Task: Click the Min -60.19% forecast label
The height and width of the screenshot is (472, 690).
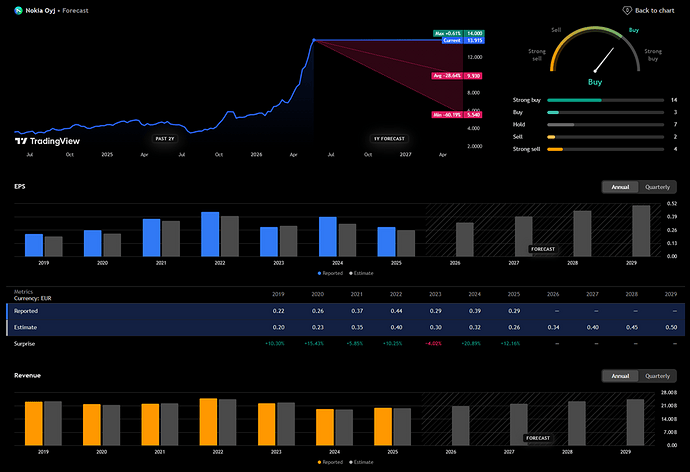Action: (x=457, y=115)
